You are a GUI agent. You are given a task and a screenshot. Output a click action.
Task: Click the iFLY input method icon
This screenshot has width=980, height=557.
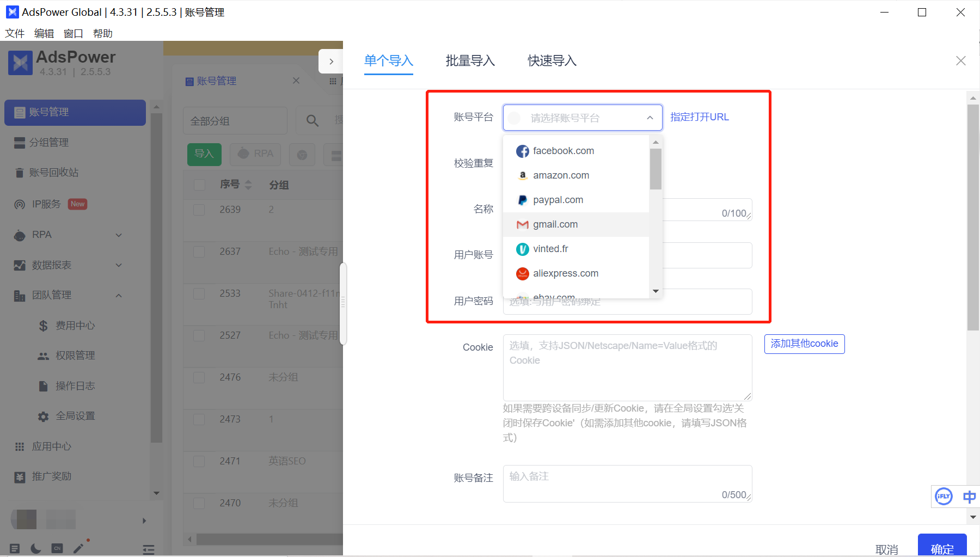944,497
